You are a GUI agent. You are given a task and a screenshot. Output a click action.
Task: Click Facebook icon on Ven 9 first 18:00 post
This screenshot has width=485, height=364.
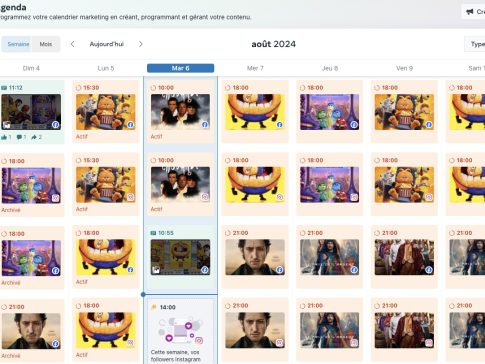429,125
